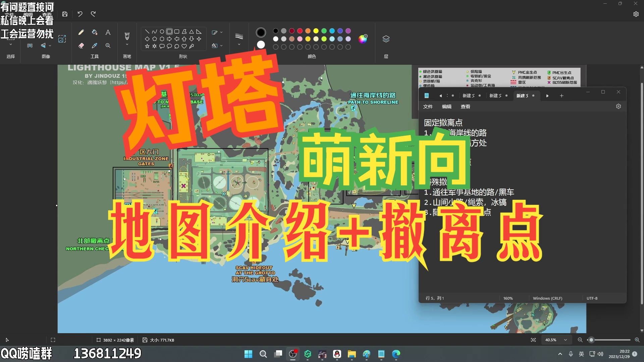Image resolution: width=644 pixels, height=362 pixels.
Task: Open the Layers panel
Action: [x=386, y=39]
